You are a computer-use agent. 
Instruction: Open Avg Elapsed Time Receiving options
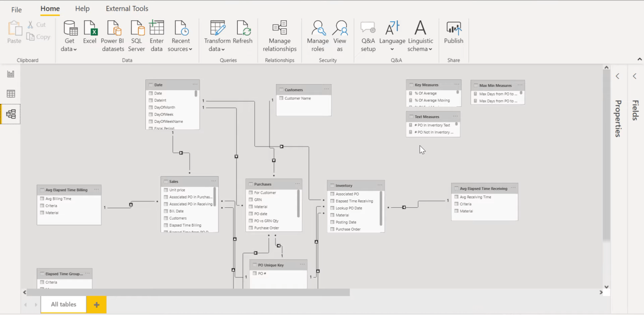(513, 188)
